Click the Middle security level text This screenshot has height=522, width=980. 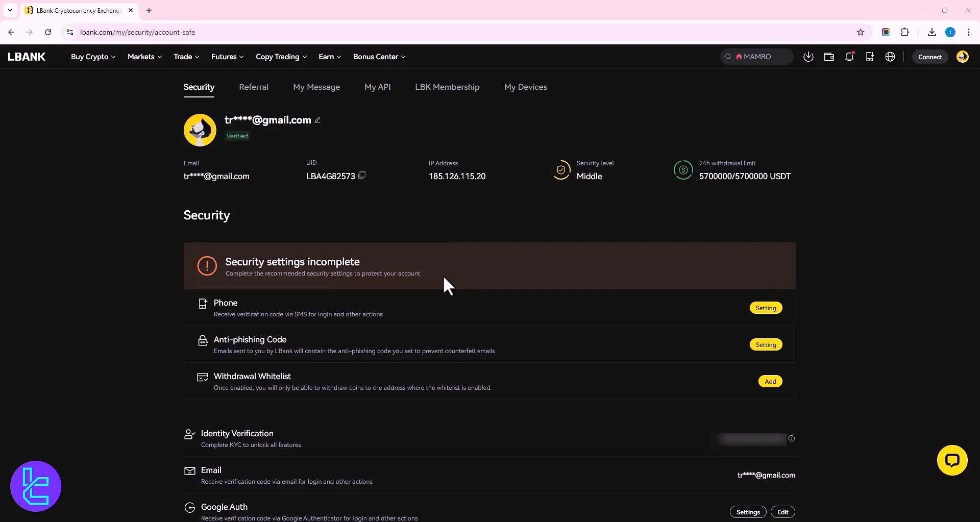[589, 176]
